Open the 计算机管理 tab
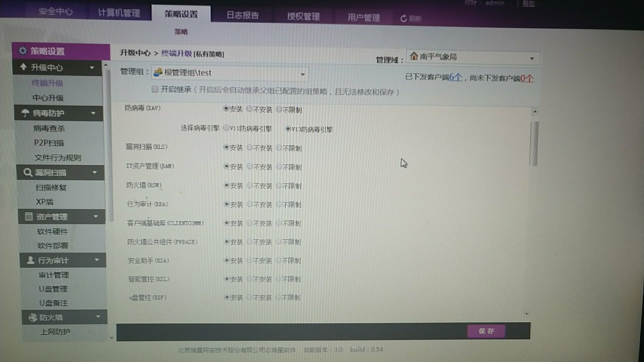Viewport: 644px width, 362px height. (x=119, y=13)
